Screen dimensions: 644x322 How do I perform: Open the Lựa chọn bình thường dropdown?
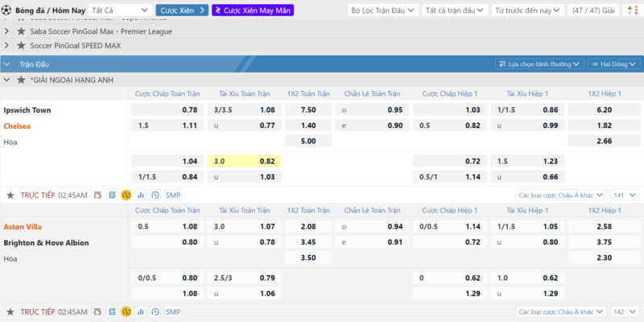[539, 64]
